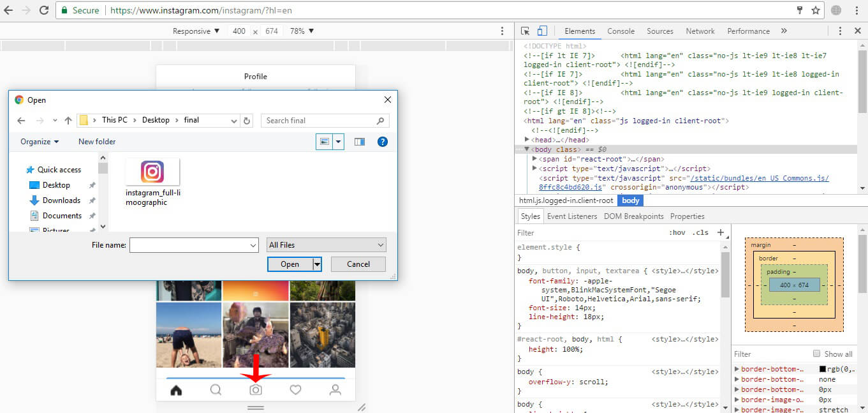Toggle the device toolbar icon in DevTools
Viewport: 868px width, 413px height.
(542, 31)
